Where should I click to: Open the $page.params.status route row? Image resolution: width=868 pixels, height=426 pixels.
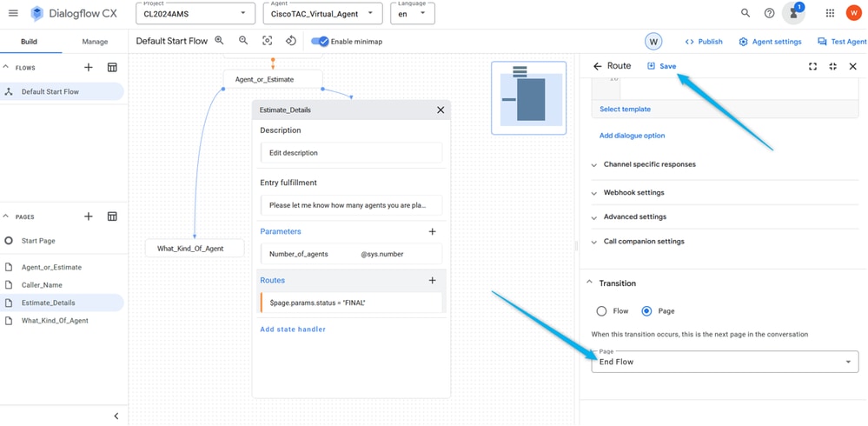click(x=352, y=303)
